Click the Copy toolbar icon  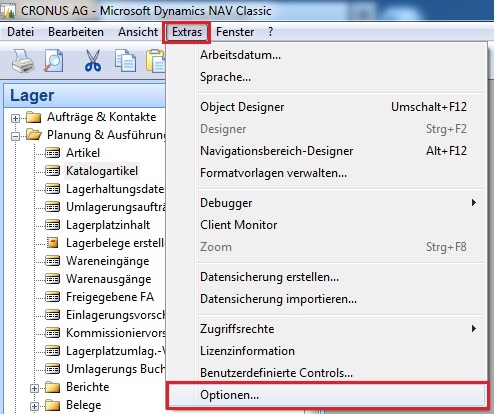point(125,61)
